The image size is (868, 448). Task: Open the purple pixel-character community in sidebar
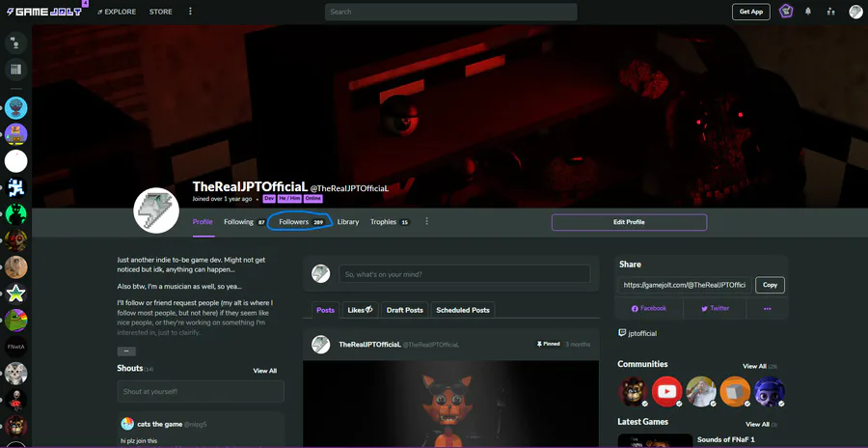click(x=16, y=134)
